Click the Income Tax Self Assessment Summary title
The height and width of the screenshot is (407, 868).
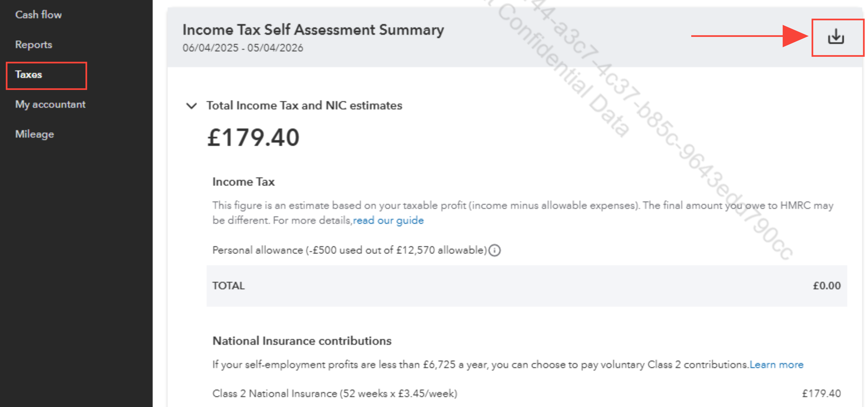pyautogui.click(x=313, y=30)
